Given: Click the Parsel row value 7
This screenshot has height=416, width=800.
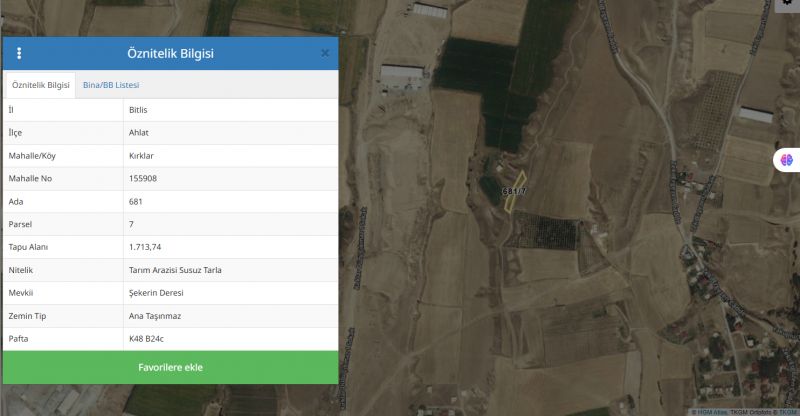Looking at the screenshot, I should click(x=131, y=224).
